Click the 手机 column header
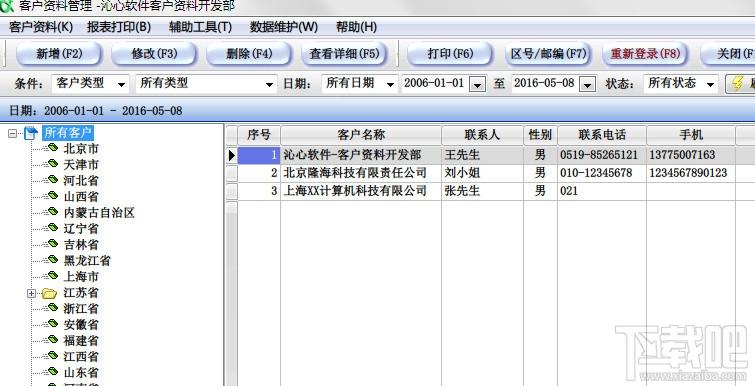The image size is (755, 386). point(691,135)
